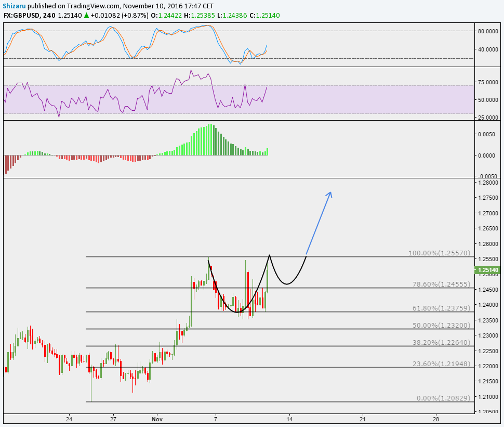Open the Shizaru author link
This screenshot has height=427, width=504.
[x=14, y=6]
